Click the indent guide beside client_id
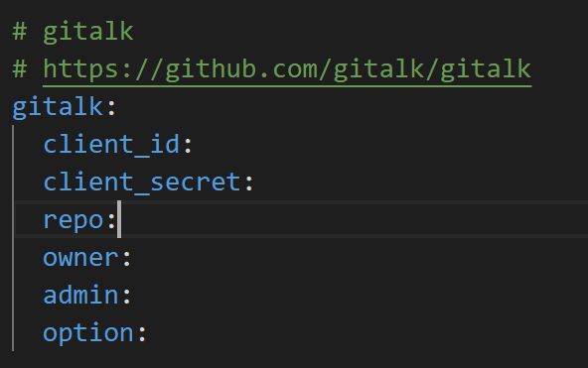This screenshot has height=368, width=588. point(13,145)
